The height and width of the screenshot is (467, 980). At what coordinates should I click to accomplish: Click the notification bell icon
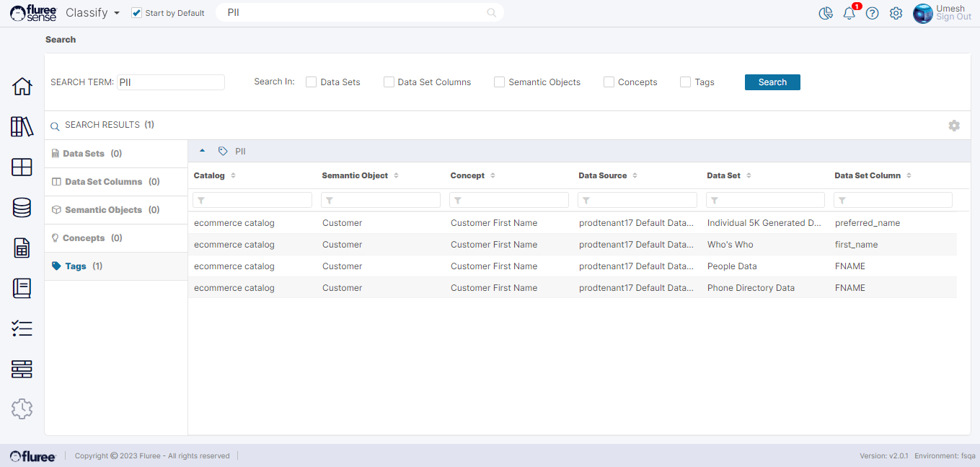click(849, 13)
